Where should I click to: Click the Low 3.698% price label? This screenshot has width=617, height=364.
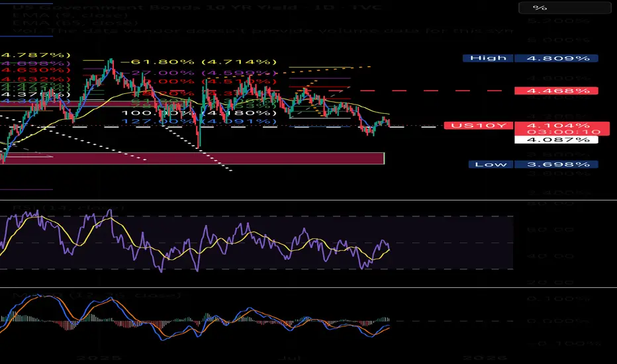(x=533, y=164)
